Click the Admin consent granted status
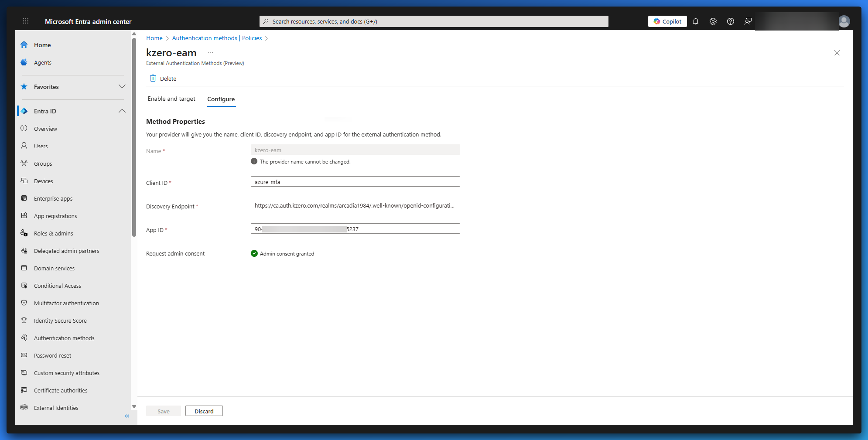This screenshot has width=868, height=440. click(x=283, y=253)
